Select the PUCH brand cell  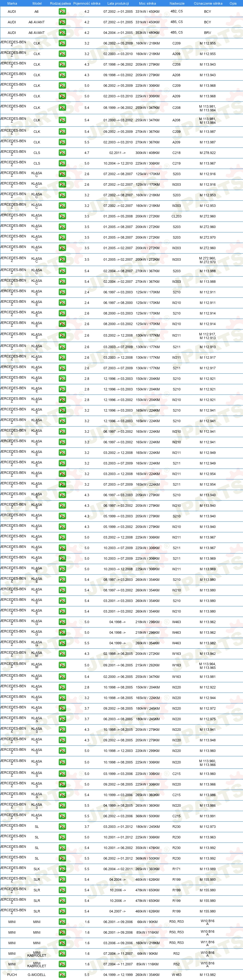tap(12, 975)
